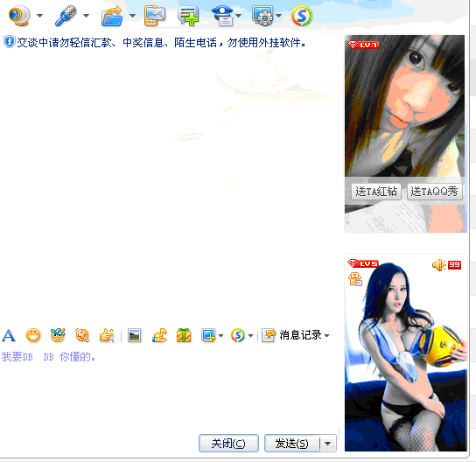Screen dimensions: 476x462
Task: Expand input toolbar search options arrow
Action: (x=251, y=336)
